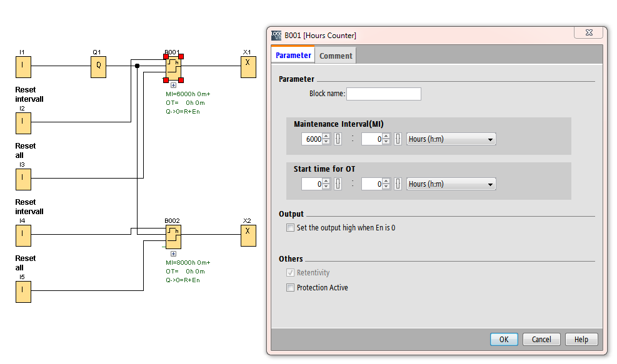
Task: Enable Set the output high when En is 0
Action: tap(290, 228)
